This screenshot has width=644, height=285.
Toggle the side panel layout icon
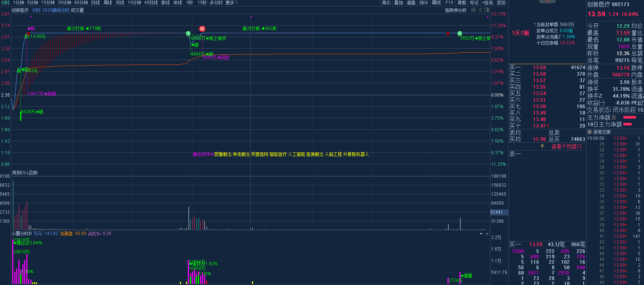click(487, 10)
